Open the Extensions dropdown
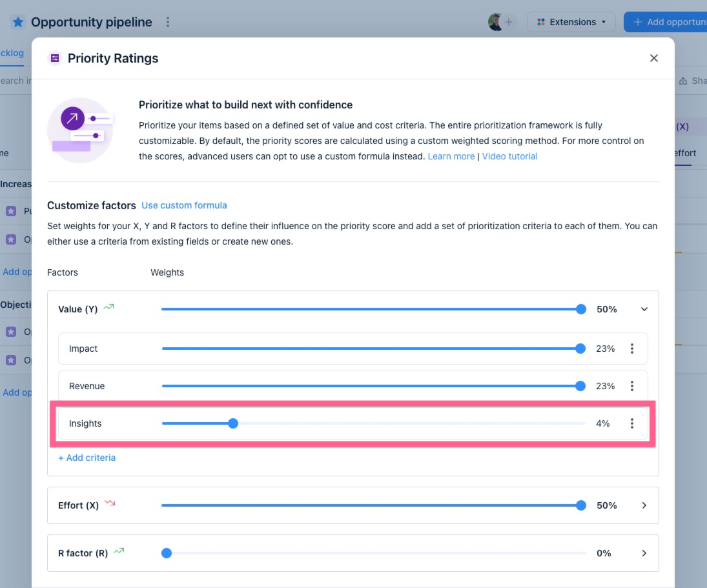This screenshot has width=707, height=588. point(571,22)
